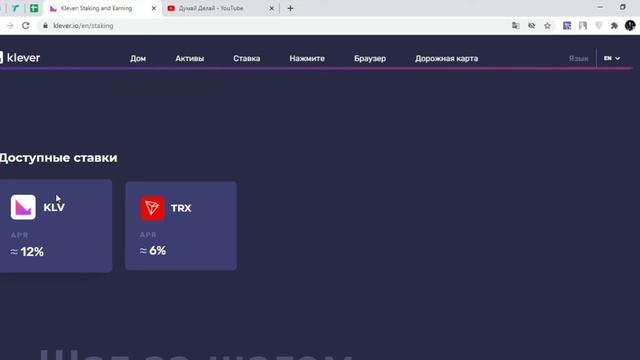Viewport: 640px width, 360px height.
Task: Open the Нажмите navigation item
Action: (307, 58)
